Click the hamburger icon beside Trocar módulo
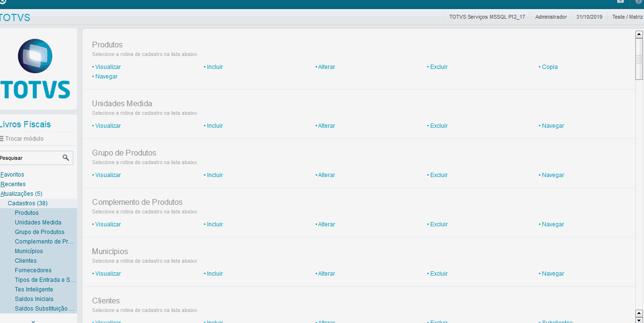 coord(1,139)
